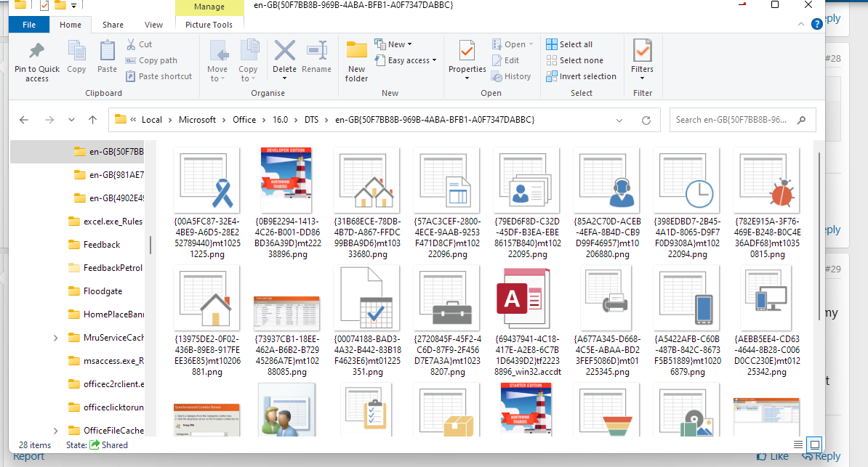
Task: Refresh the current folder view
Action: click(646, 120)
